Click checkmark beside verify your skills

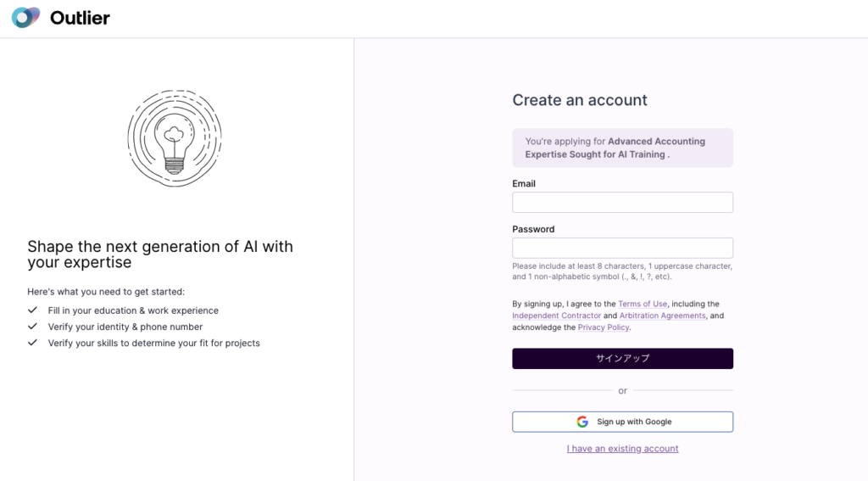point(33,343)
